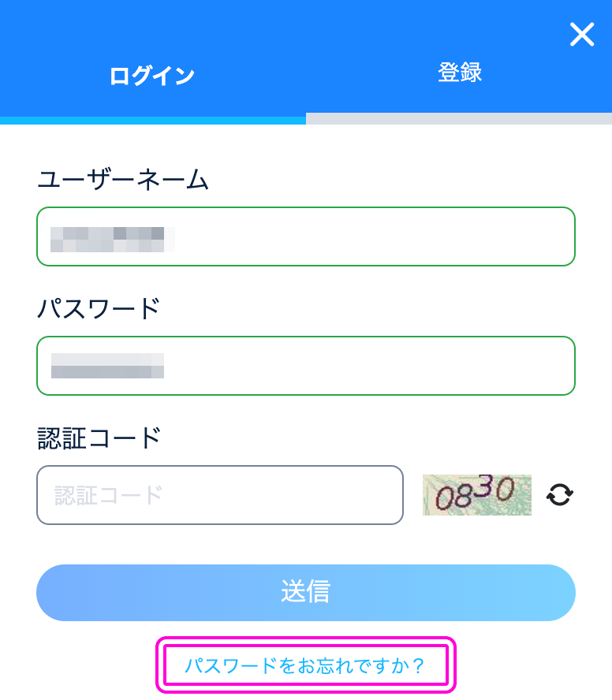Switch to the 登録 tab
Screen dimensions: 612x700
tap(459, 73)
